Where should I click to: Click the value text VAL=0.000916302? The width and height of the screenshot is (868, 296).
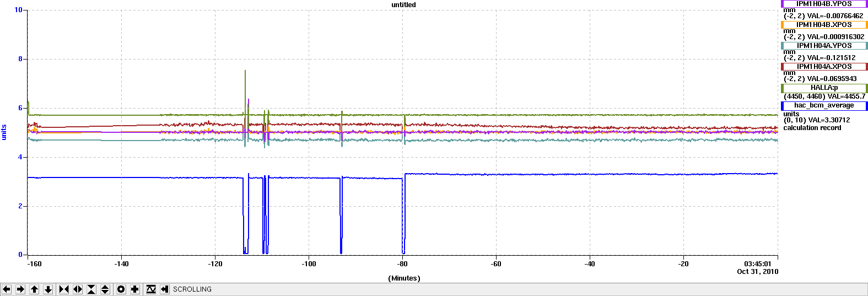tap(835, 37)
